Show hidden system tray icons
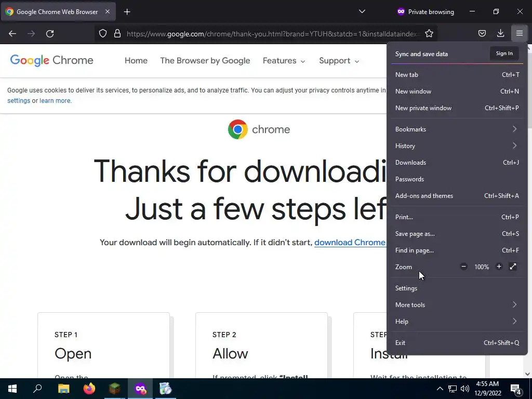Viewport: 532px width, 399px height. coord(440,389)
